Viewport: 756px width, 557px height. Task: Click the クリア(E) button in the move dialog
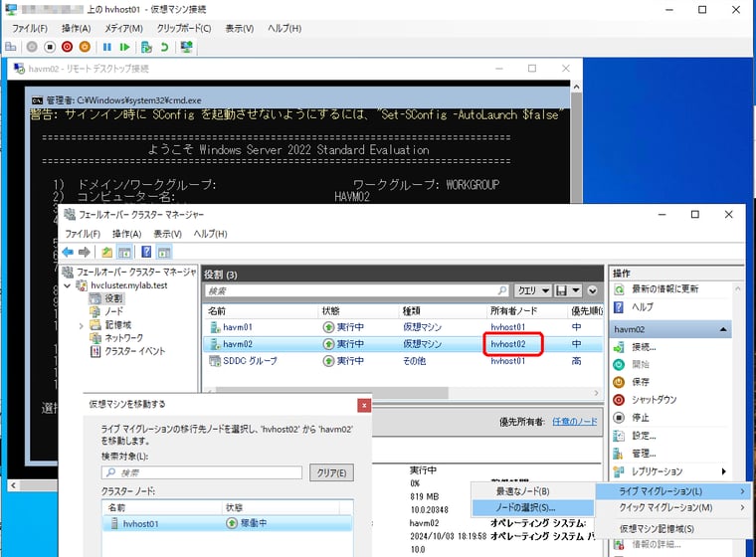click(x=331, y=472)
